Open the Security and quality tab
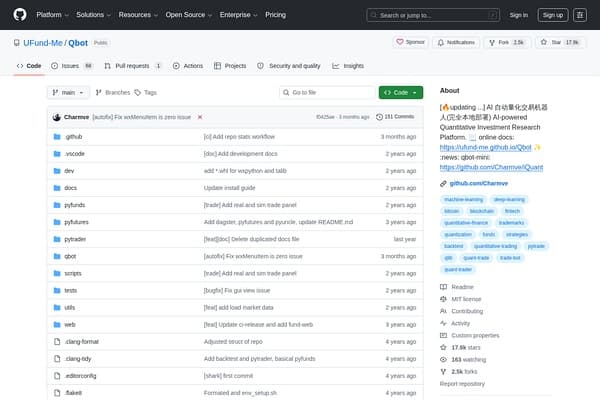Viewport: 600px width, 400px height. [289, 66]
